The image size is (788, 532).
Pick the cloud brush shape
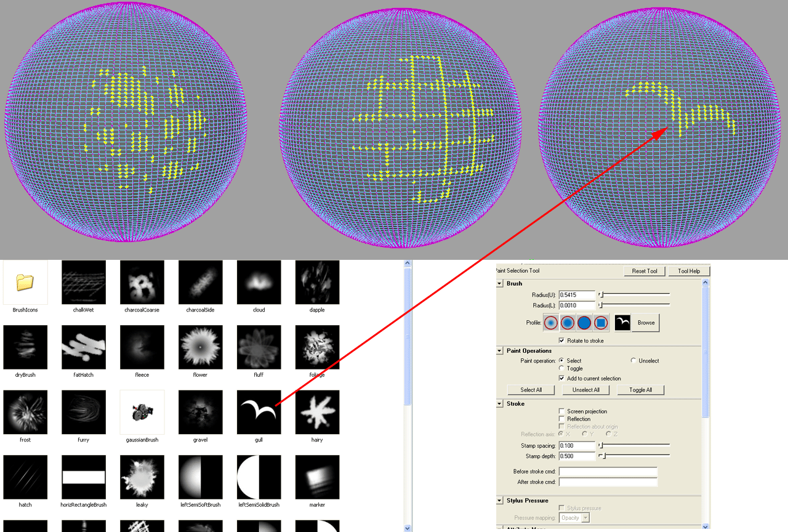tap(259, 282)
